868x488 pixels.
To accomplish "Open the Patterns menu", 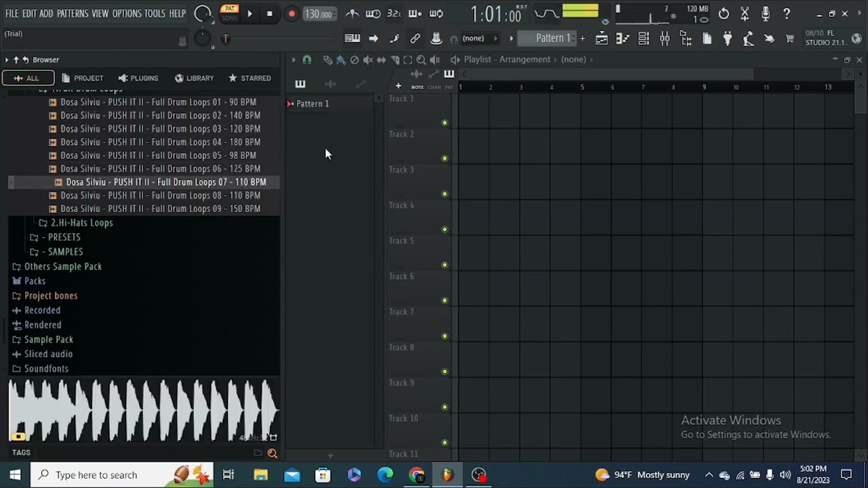I will 73,14.
